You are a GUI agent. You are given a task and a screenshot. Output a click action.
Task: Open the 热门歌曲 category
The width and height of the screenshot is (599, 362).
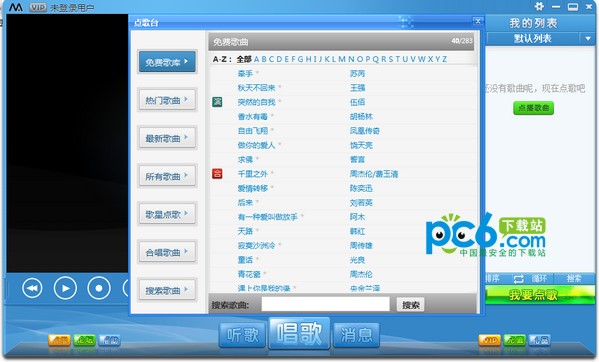(x=167, y=100)
